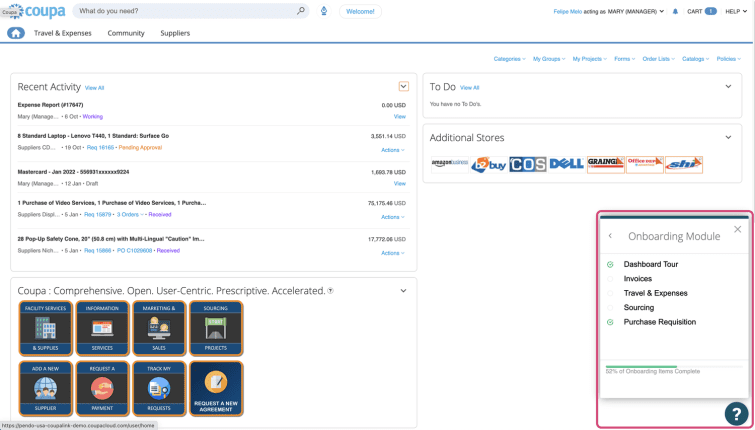Image resolution: width=755 pixels, height=430 pixels.
Task: Toggle the Invoices onboarding item circle
Action: [x=610, y=279]
